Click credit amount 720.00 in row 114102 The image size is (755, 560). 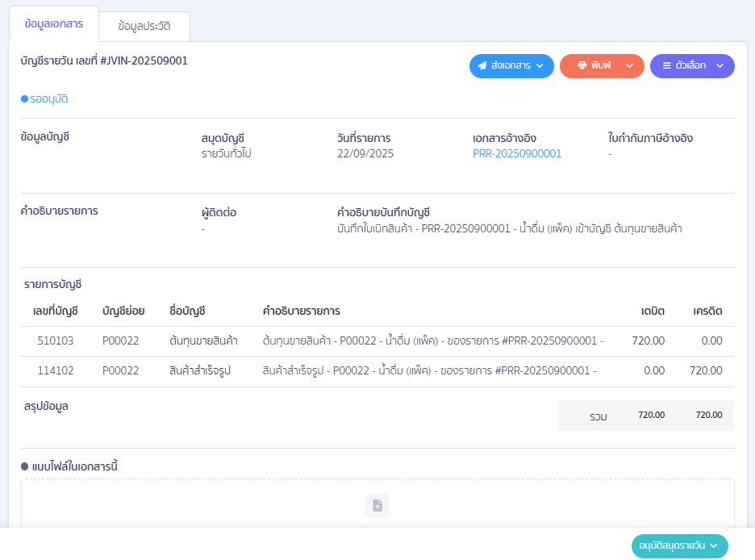coord(706,370)
